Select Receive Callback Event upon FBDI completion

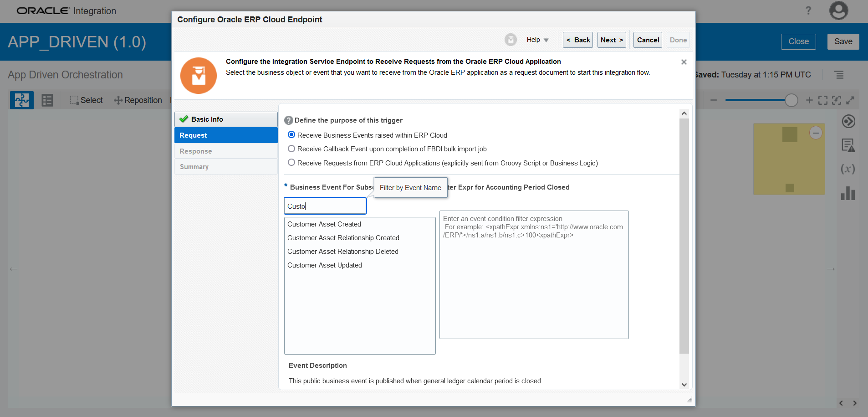(x=291, y=149)
